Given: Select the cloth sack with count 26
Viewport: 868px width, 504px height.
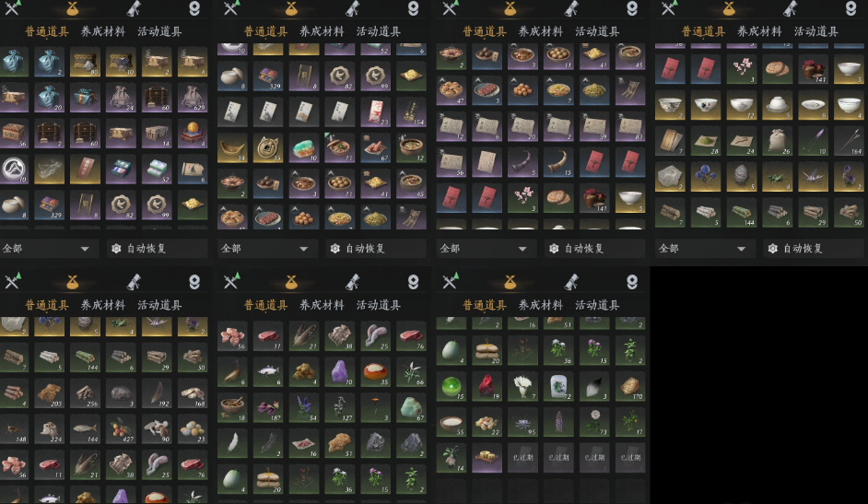Looking at the screenshot, I should [x=777, y=141].
